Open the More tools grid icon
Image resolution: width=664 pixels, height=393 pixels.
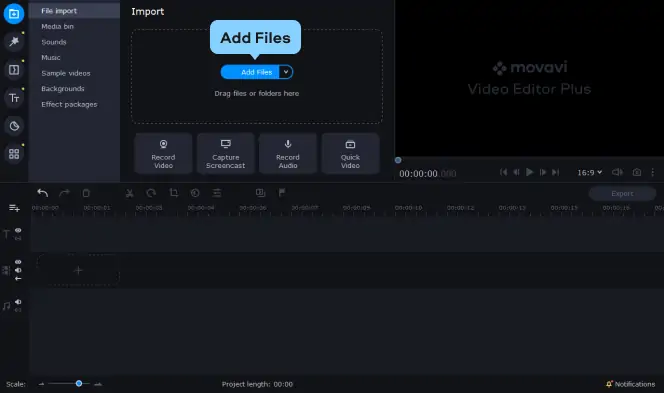[x=14, y=154]
